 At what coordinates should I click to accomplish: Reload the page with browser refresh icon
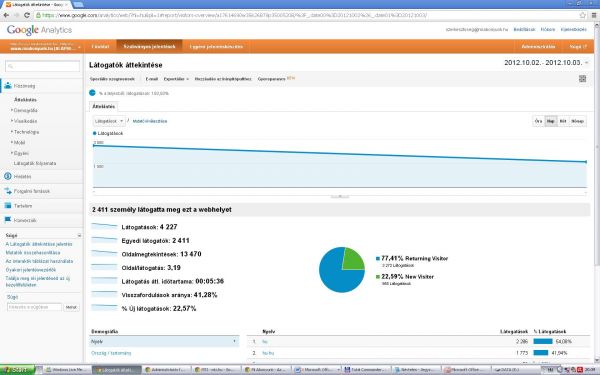click(27, 15)
